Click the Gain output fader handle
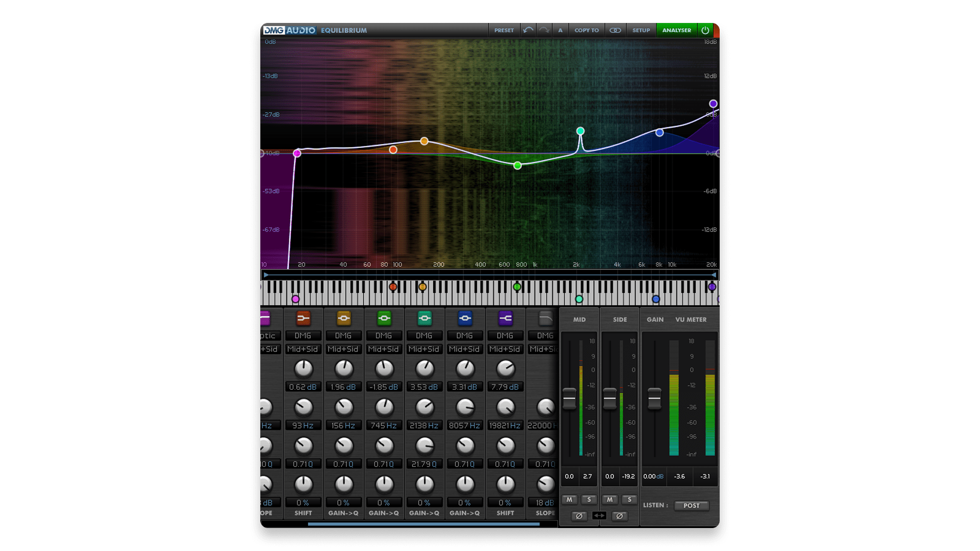 click(x=654, y=398)
